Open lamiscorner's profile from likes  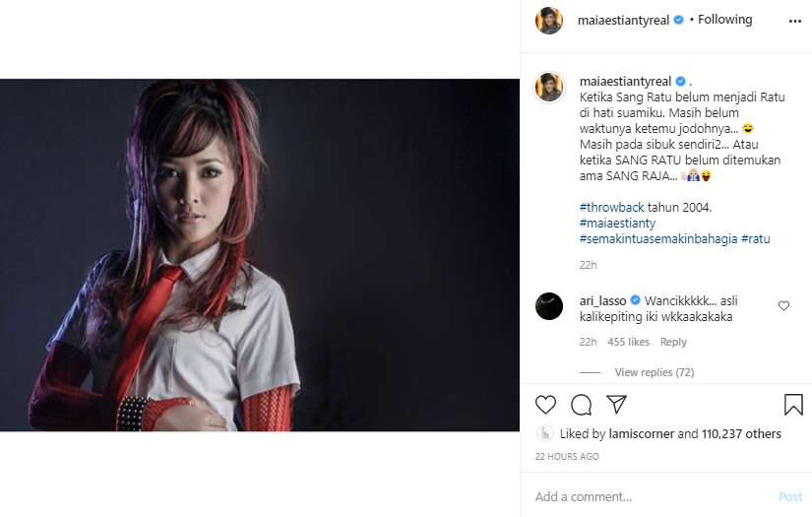(642, 433)
